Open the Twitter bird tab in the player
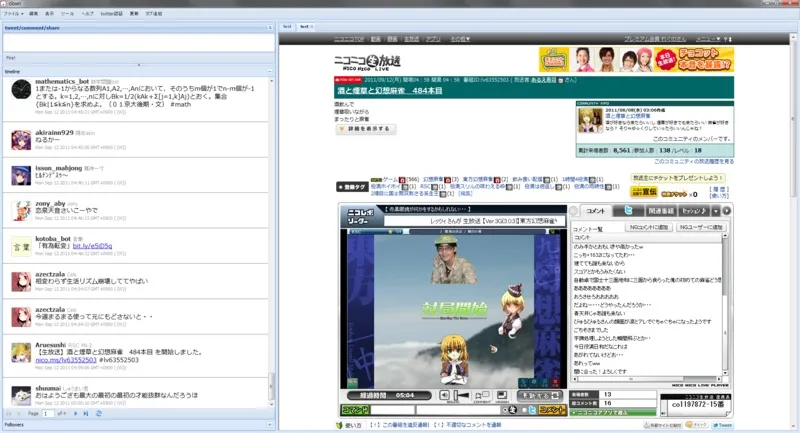The width and height of the screenshot is (800, 433). tap(626, 211)
